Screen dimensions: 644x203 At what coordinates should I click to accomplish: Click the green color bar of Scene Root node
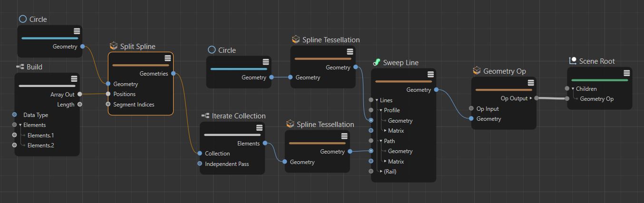[599, 80]
